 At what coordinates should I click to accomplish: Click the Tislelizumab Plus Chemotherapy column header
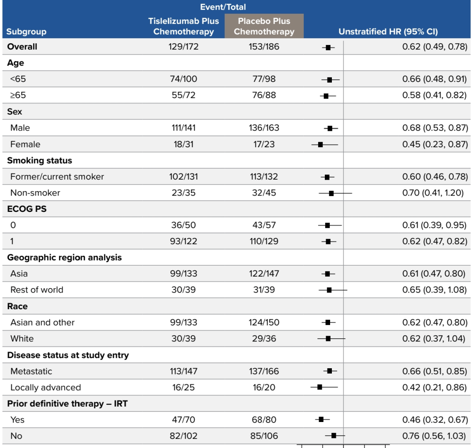[183, 26]
